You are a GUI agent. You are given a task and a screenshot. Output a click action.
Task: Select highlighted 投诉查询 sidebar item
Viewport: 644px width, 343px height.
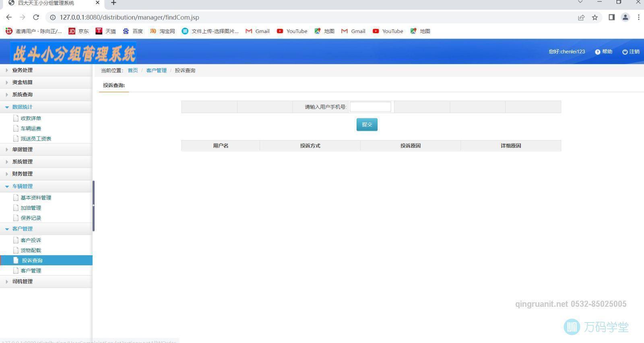tap(46, 260)
